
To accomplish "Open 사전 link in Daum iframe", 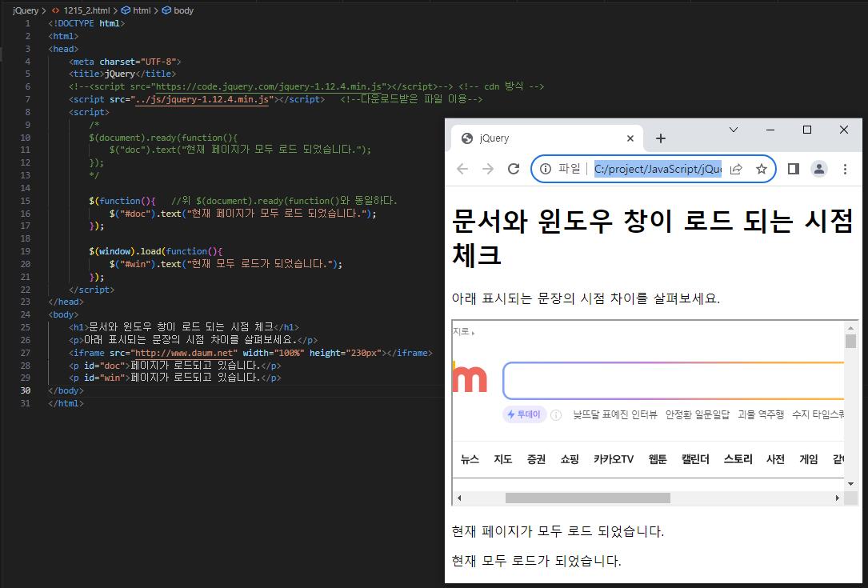I will (x=775, y=459).
